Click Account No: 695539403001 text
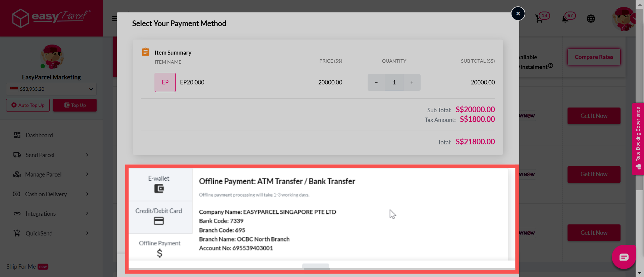644x277 pixels. coord(236,248)
